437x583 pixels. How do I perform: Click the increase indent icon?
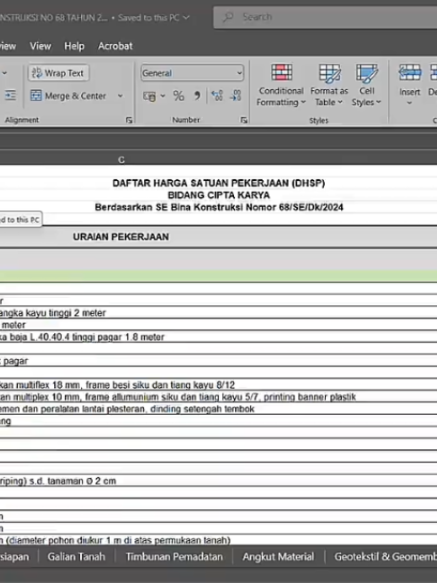10,95
